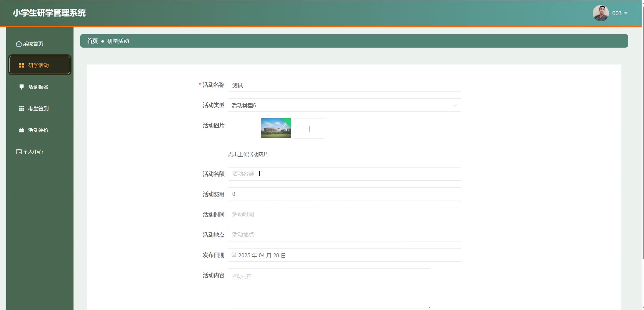Viewport: 644px width, 310px height.
Task: Open the 003 user dropdown arrow
Action: point(626,13)
